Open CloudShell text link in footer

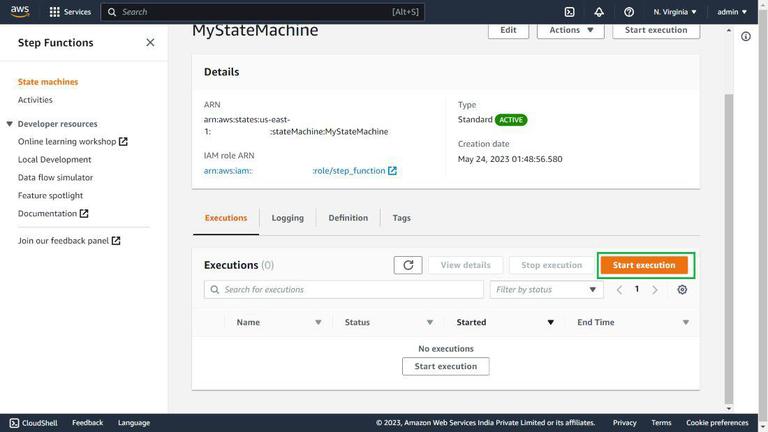(40, 423)
